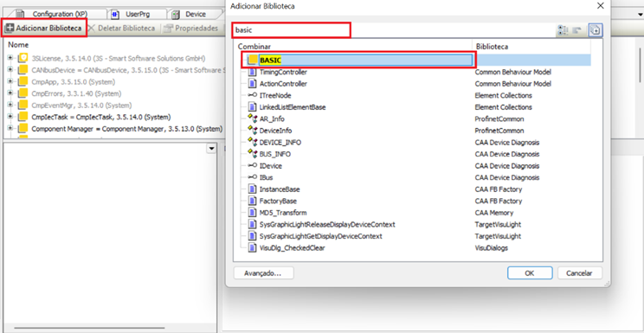Click the MD5_Transform block icon
The width and height of the screenshot is (644, 333).
(x=253, y=213)
